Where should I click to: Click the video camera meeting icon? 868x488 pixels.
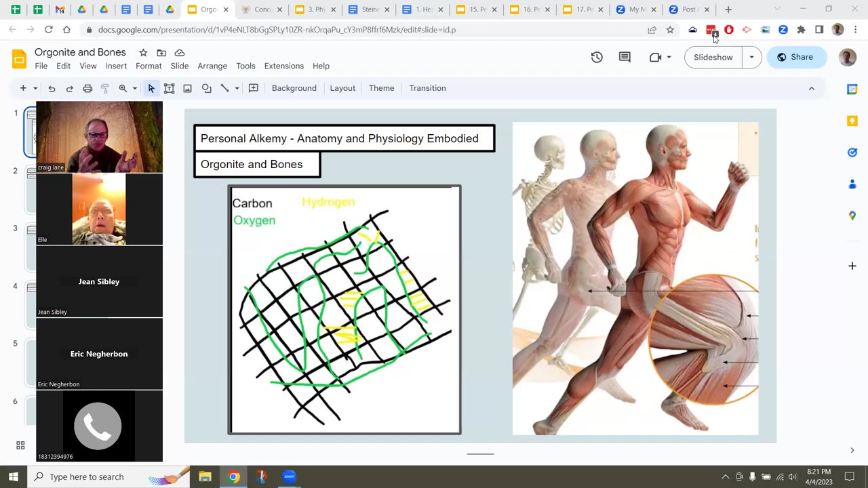tap(655, 57)
